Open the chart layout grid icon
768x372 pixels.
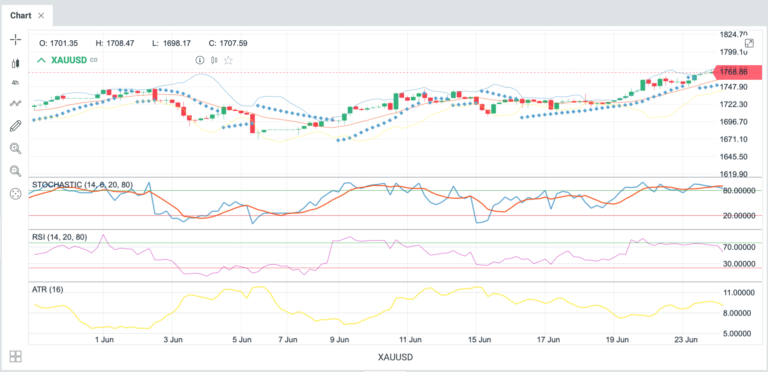pos(16,356)
